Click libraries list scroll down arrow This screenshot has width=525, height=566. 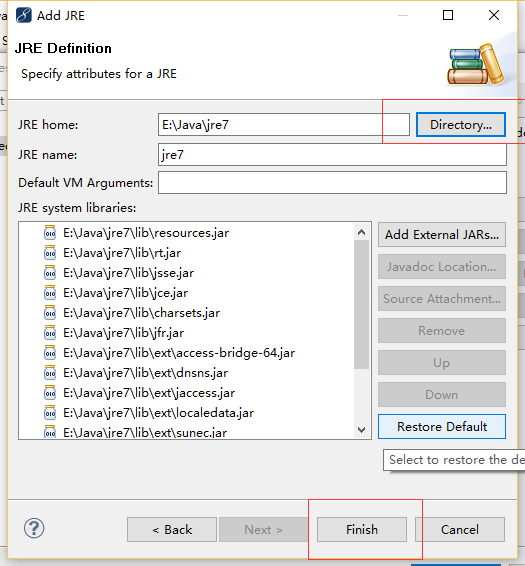(x=361, y=430)
